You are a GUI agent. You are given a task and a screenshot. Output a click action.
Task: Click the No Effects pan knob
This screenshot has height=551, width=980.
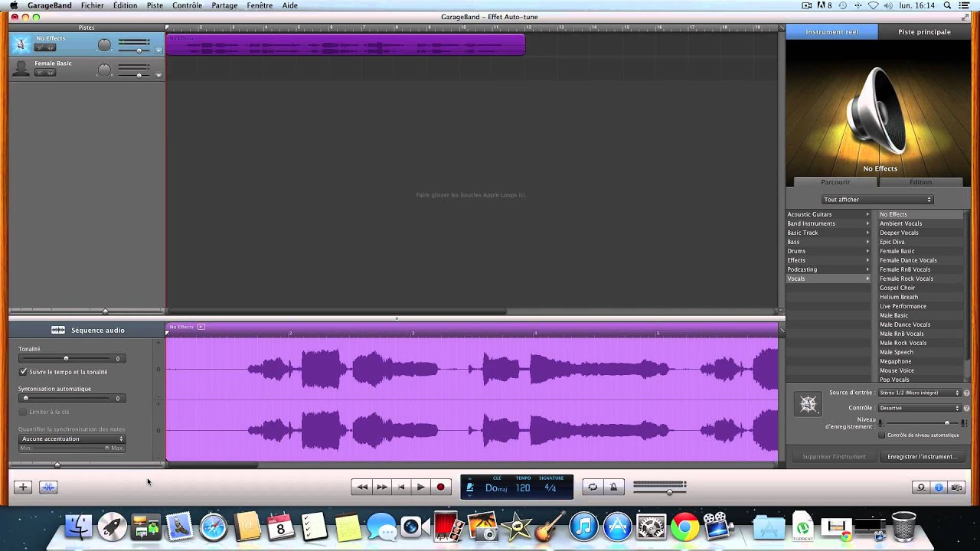pos(104,45)
